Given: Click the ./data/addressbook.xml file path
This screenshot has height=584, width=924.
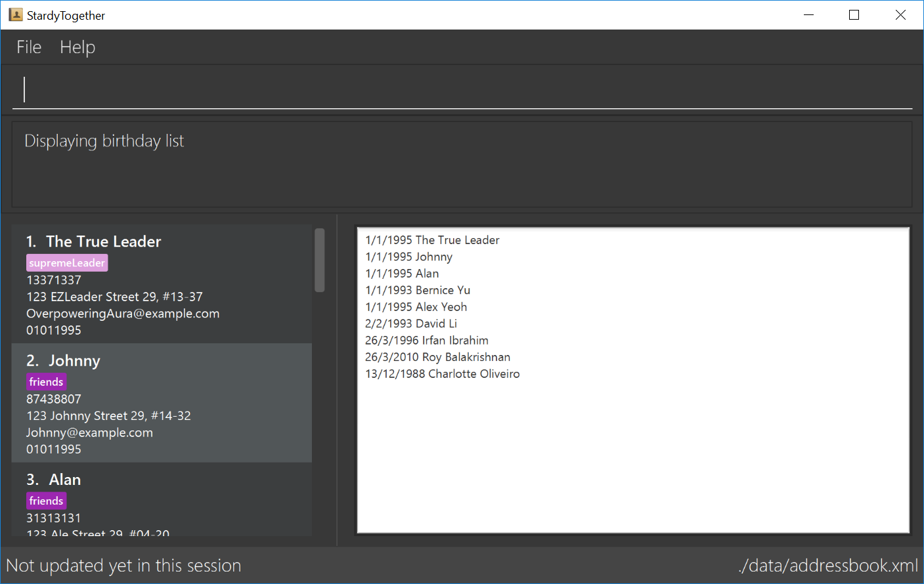Looking at the screenshot, I should click(828, 566).
